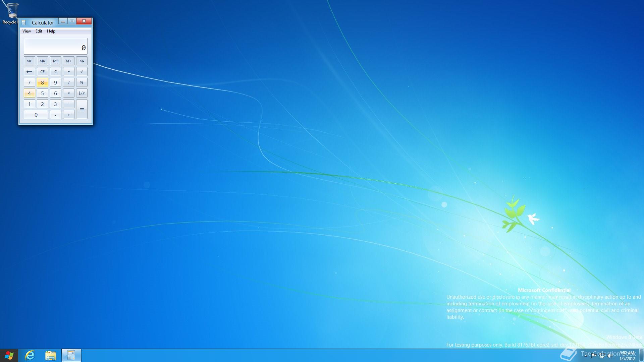Image resolution: width=644 pixels, height=362 pixels.
Task: Click the wide digit 0 button
Action: tap(36, 115)
